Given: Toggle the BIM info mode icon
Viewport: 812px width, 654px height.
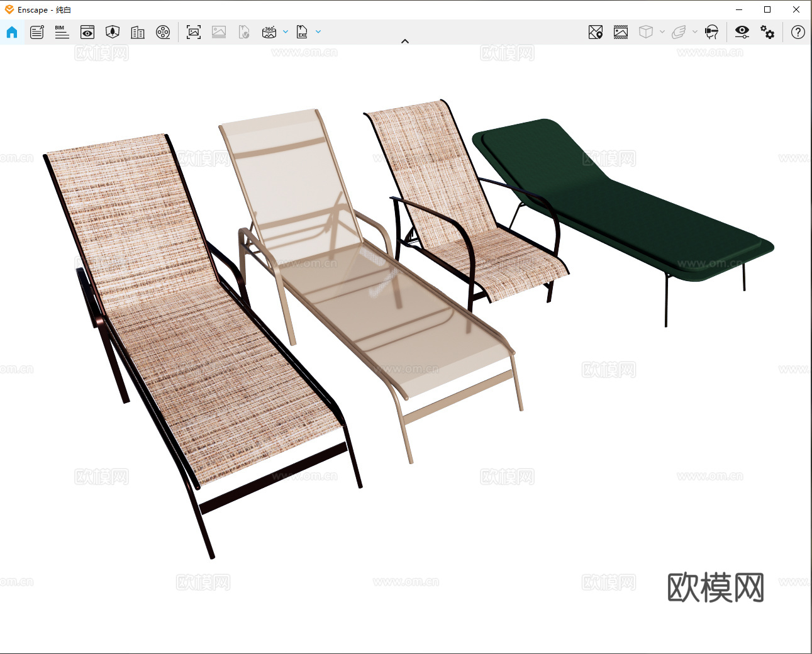Looking at the screenshot, I should 62,32.
